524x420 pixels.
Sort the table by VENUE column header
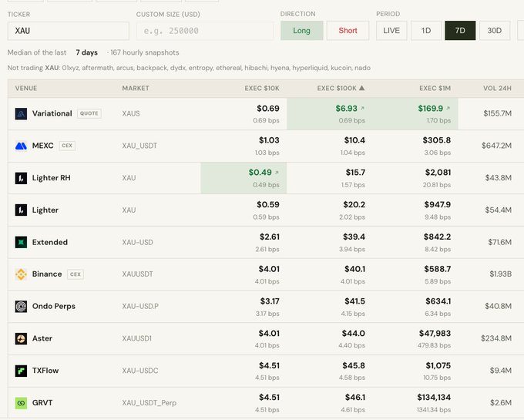(26, 88)
